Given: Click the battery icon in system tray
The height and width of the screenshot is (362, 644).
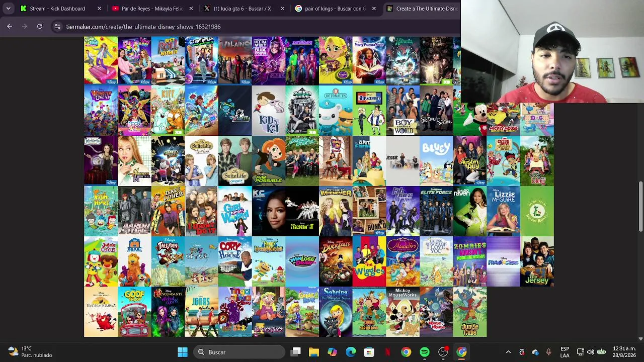Looking at the screenshot, I should (601, 352).
